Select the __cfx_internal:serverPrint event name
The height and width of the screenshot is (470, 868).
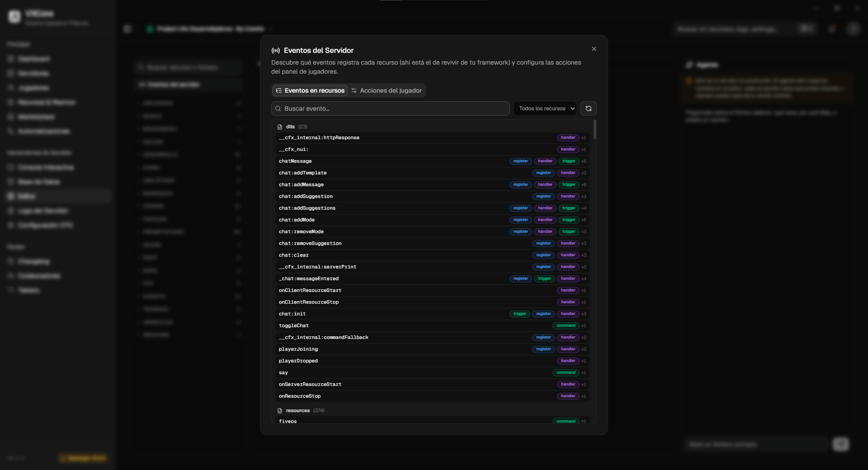click(317, 267)
